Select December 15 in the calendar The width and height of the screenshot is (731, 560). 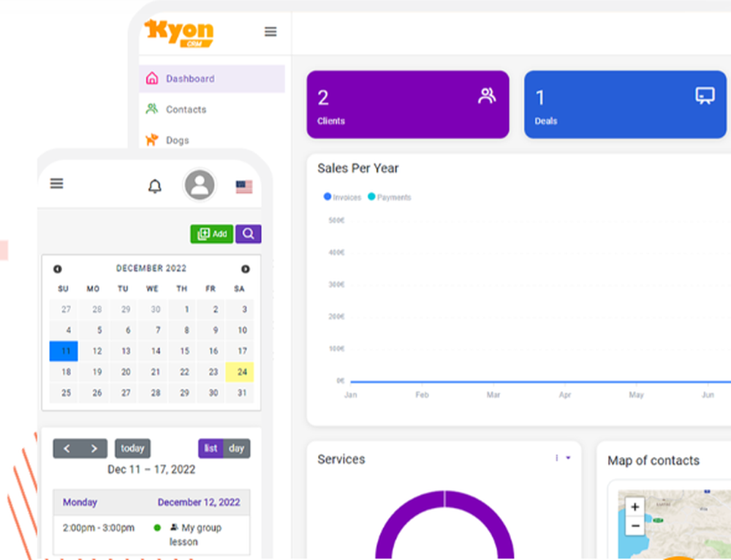tap(182, 351)
